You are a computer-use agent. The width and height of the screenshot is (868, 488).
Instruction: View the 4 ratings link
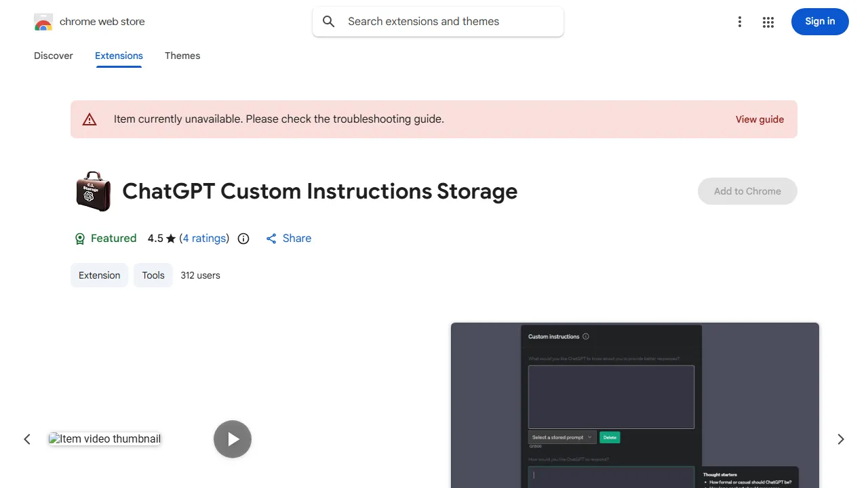(204, 238)
